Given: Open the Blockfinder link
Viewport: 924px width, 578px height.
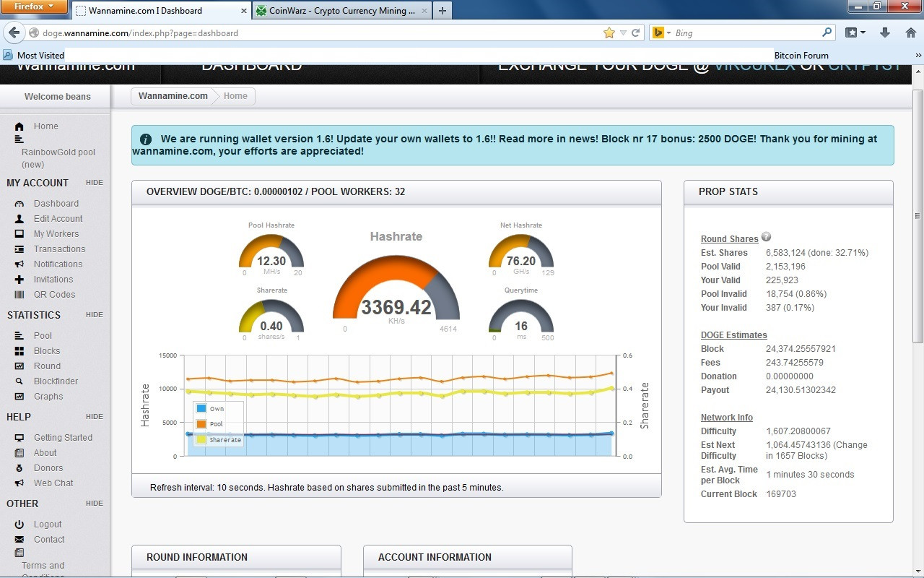Looking at the screenshot, I should [56, 381].
